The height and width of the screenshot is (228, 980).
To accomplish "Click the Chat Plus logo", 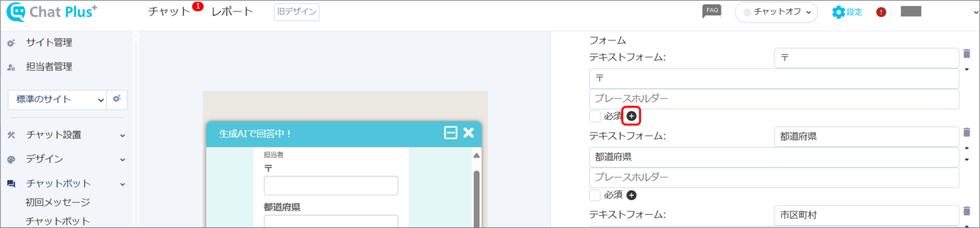I will click(51, 12).
